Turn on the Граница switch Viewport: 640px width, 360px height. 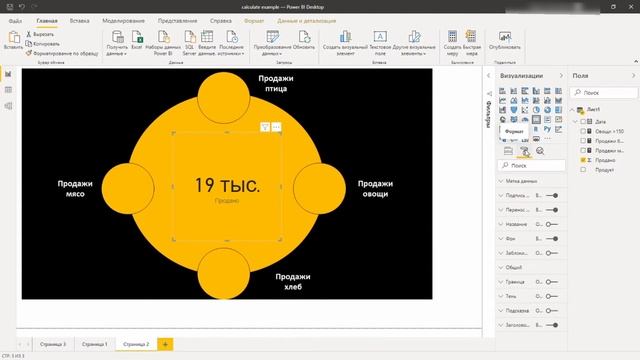pyautogui.click(x=552, y=282)
